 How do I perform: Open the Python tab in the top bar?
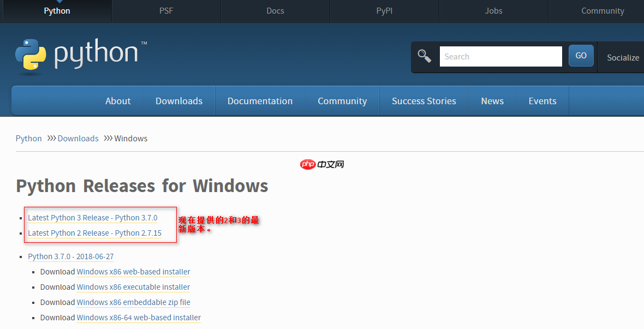click(57, 10)
